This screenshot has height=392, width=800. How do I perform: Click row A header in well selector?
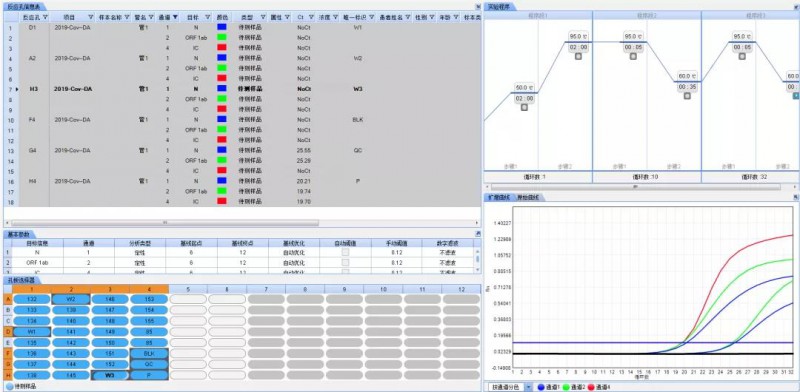click(8, 299)
